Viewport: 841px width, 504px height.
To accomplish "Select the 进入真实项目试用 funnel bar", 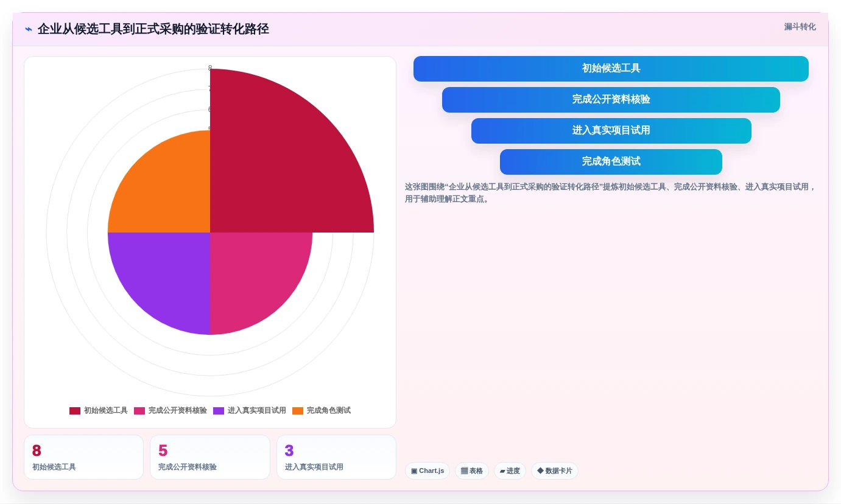I will pos(611,131).
